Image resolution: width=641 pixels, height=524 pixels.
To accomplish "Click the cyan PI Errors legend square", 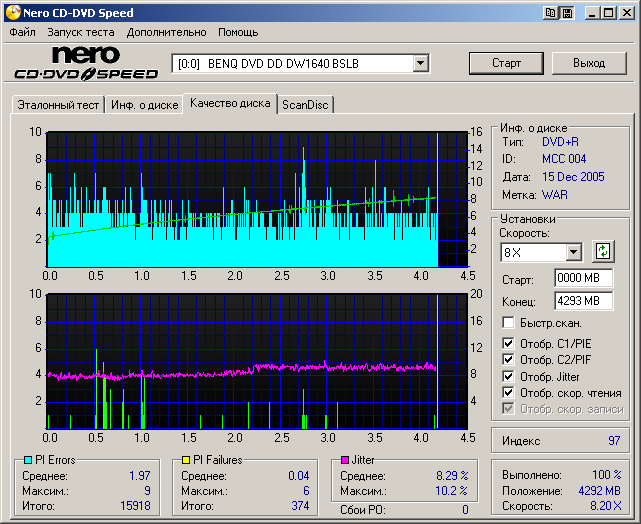I will (27, 460).
